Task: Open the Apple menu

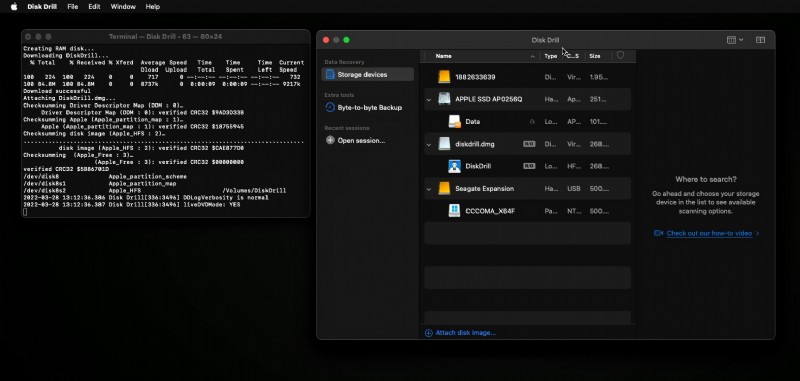Action: pos(14,7)
